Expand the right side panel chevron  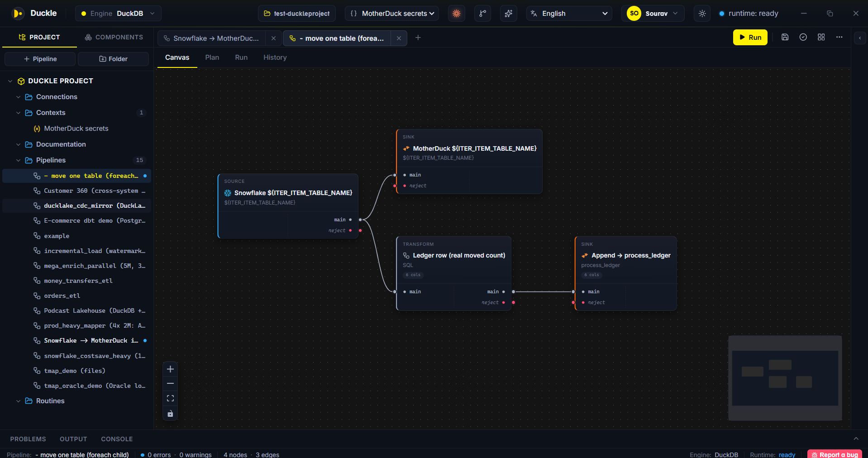coord(860,38)
